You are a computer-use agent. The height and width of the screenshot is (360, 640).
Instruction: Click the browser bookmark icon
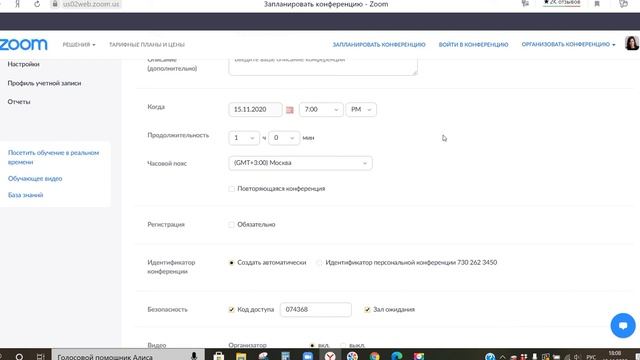597,4
